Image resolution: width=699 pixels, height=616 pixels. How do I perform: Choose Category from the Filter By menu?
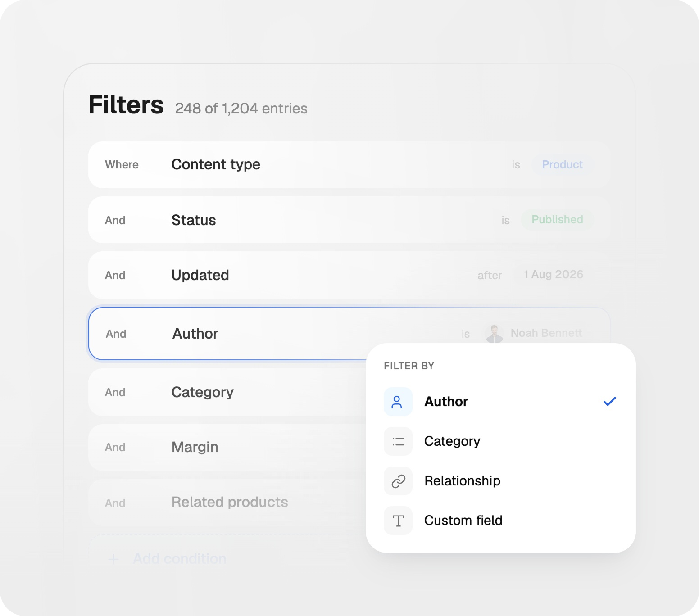pyautogui.click(x=500, y=441)
